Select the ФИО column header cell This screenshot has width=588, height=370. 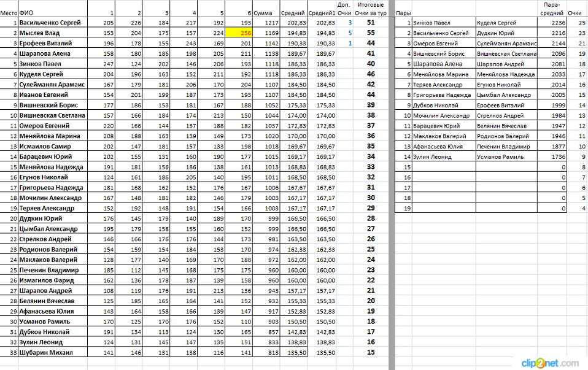pos(26,12)
